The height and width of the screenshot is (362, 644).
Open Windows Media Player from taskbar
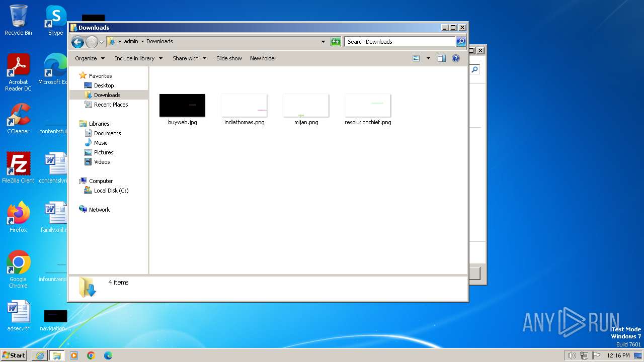74,355
